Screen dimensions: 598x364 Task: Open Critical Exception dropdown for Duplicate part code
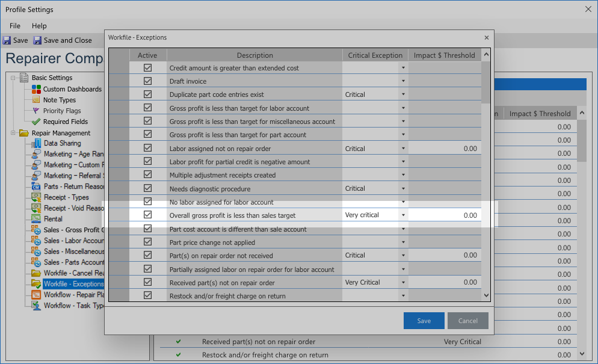[x=403, y=94]
